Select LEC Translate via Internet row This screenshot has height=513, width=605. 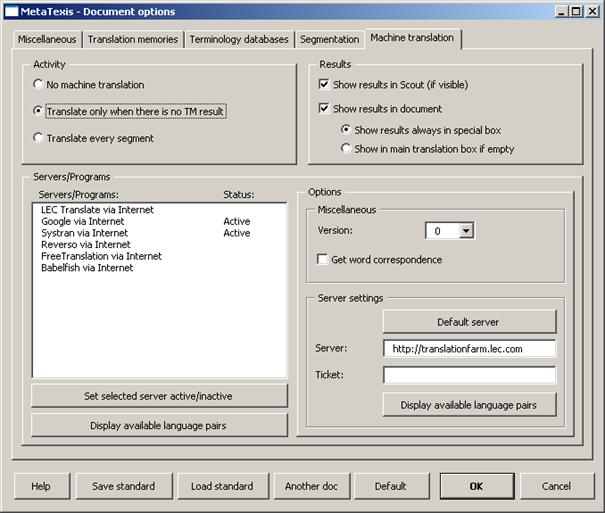(x=159, y=209)
